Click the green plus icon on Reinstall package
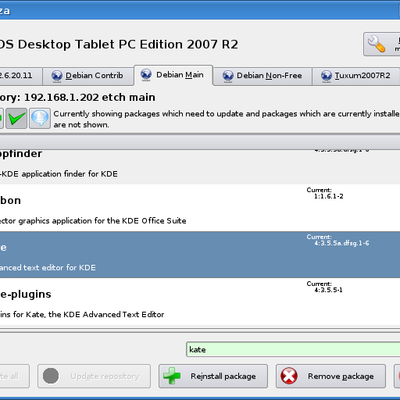 (x=172, y=376)
